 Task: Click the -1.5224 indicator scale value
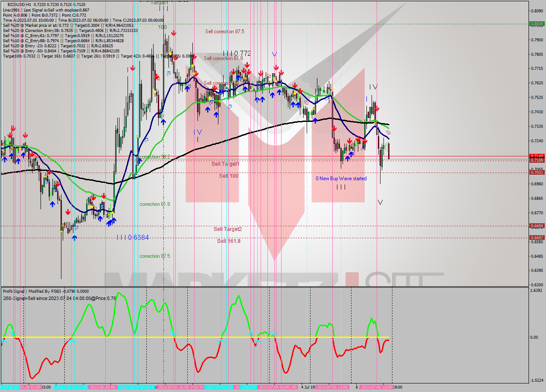pos(537,380)
